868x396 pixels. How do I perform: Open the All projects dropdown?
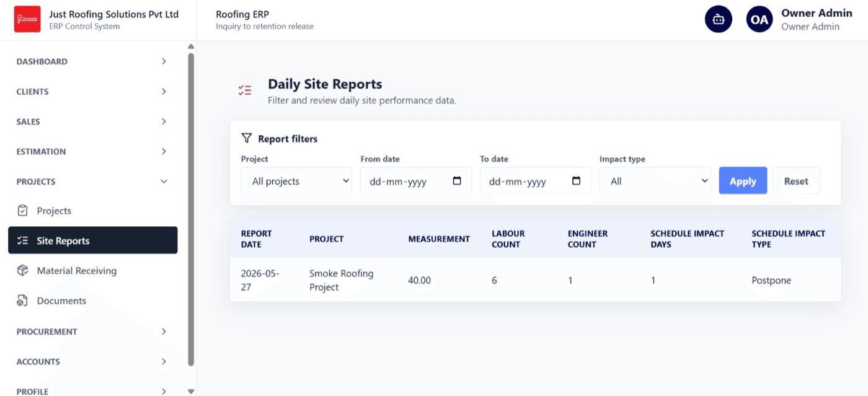[296, 181]
